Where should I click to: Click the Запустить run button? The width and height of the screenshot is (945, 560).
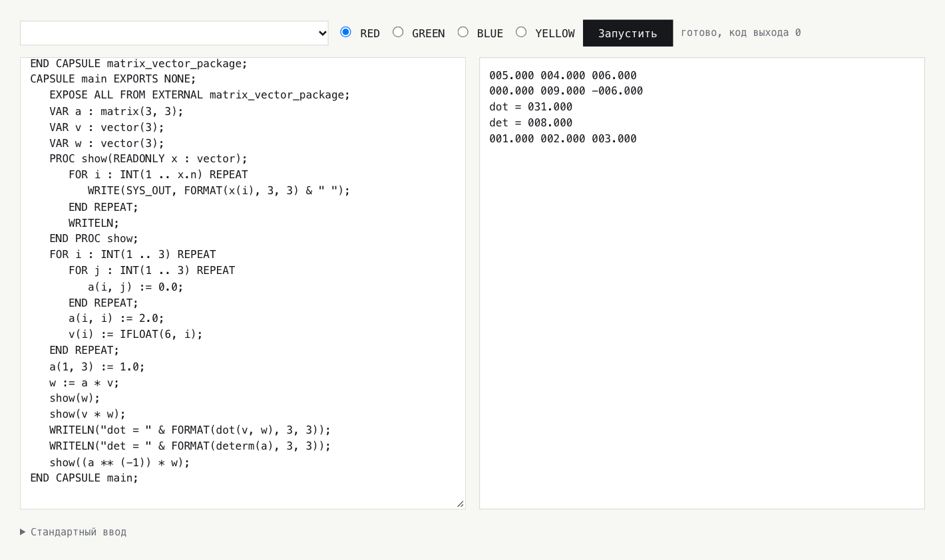point(628,33)
